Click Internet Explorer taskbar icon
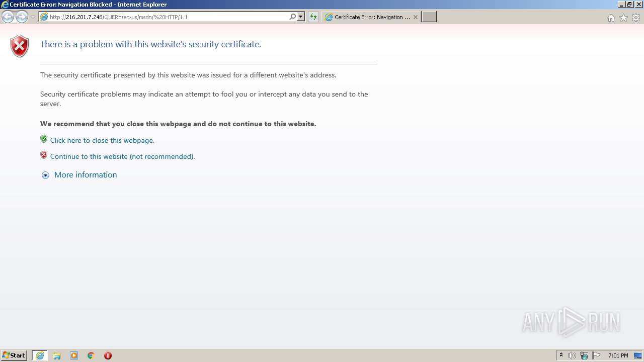The height and width of the screenshot is (362, 644). tap(40, 355)
